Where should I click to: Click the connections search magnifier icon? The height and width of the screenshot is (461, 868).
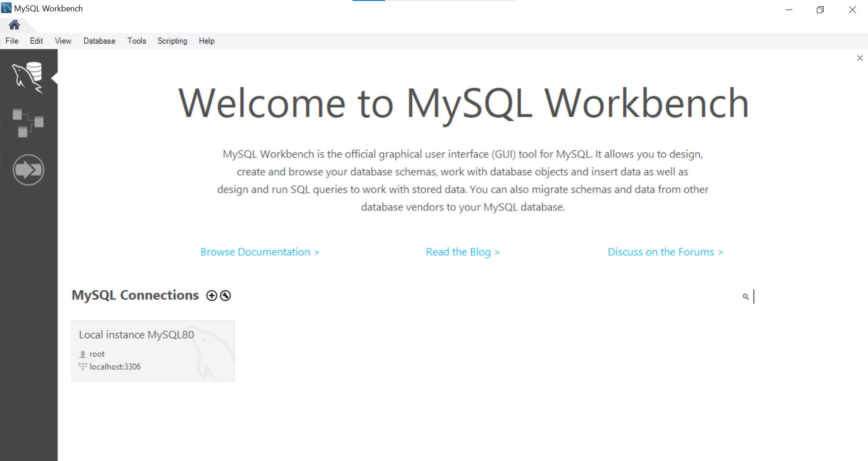click(745, 297)
